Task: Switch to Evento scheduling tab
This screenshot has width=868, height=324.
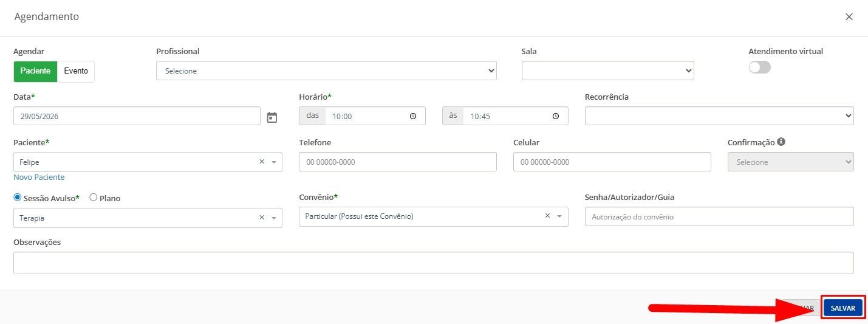Action: click(x=76, y=71)
